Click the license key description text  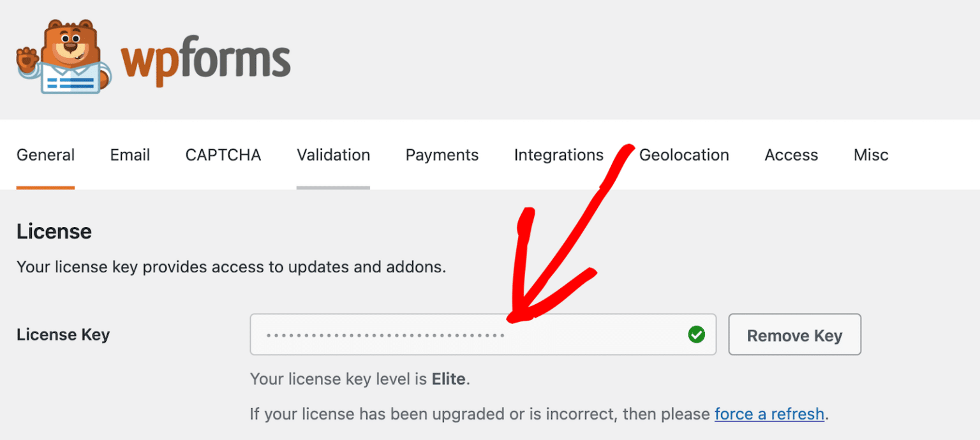(x=231, y=267)
